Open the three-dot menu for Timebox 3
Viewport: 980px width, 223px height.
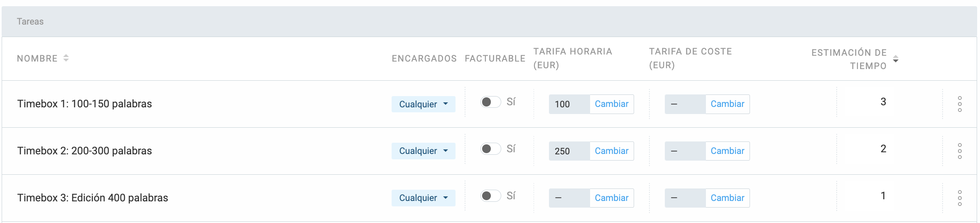point(960,198)
